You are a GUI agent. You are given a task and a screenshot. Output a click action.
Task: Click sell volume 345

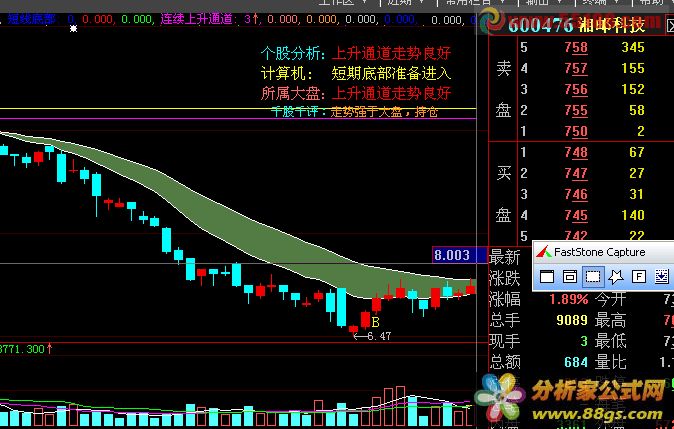click(633, 47)
